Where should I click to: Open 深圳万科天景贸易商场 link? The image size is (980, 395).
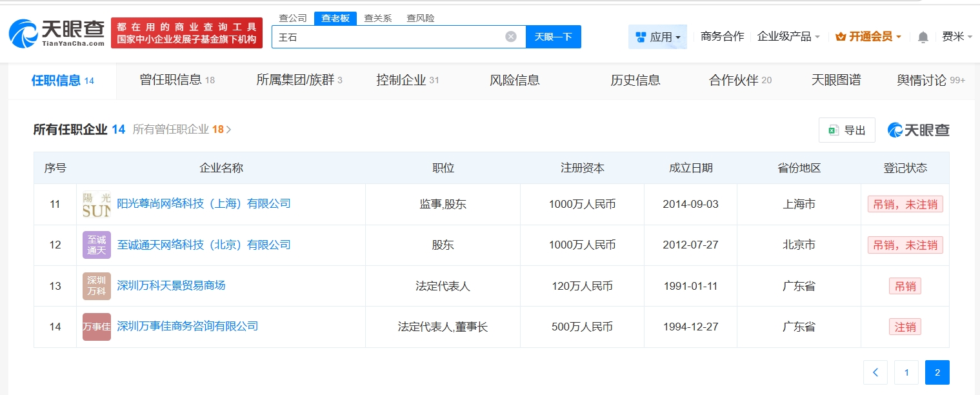(171, 285)
